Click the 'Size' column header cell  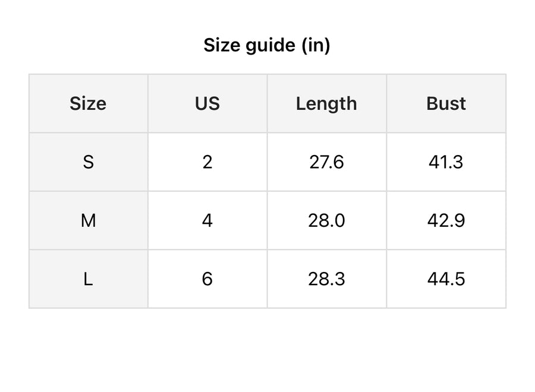(x=88, y=103)
